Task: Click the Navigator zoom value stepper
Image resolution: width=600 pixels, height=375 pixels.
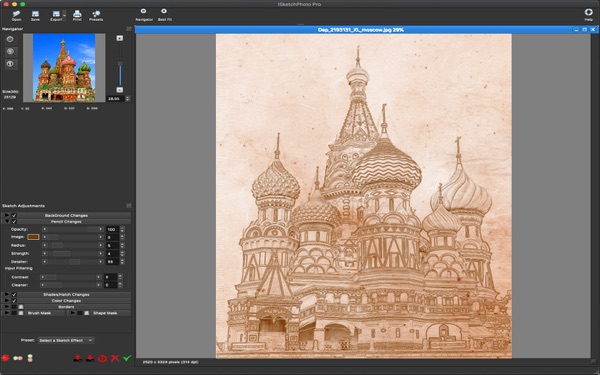Action: point(128,99)
